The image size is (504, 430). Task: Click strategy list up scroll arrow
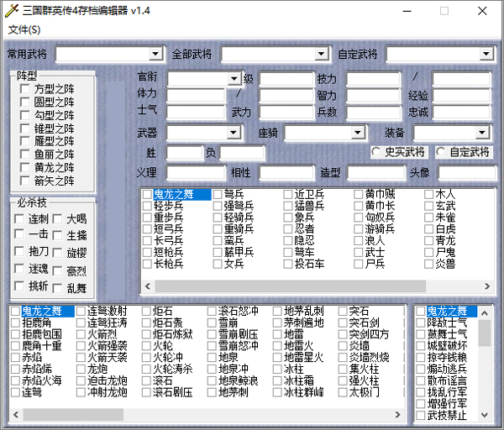[485, 312]
